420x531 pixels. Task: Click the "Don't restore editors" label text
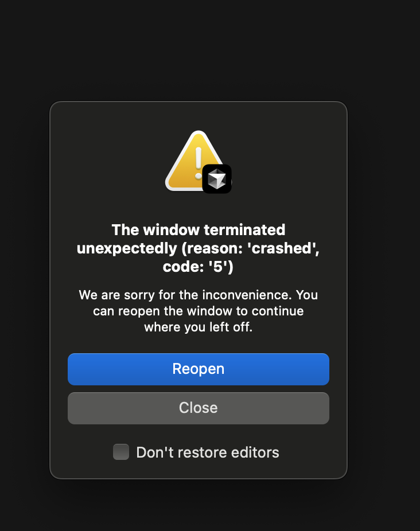pos(208,452)
